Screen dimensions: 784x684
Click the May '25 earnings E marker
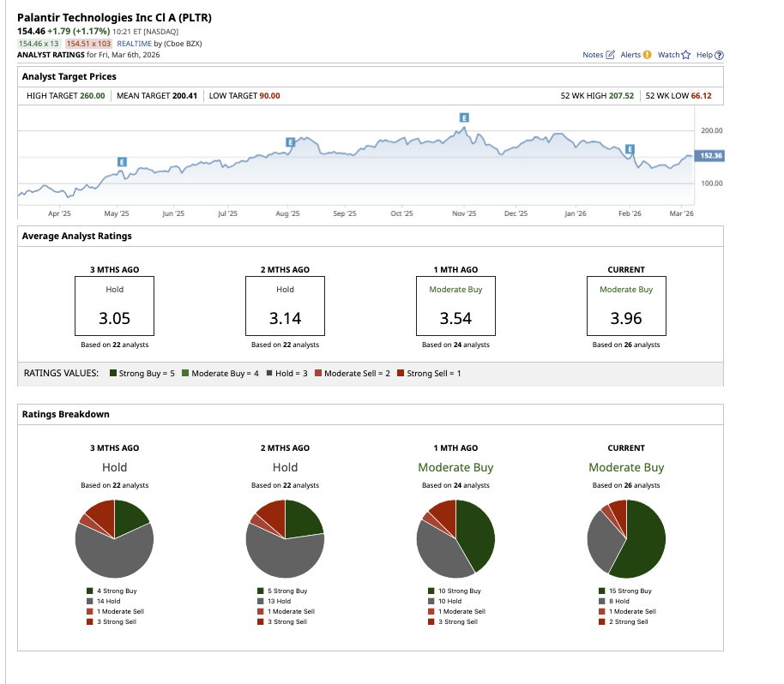tap(122, 162)
